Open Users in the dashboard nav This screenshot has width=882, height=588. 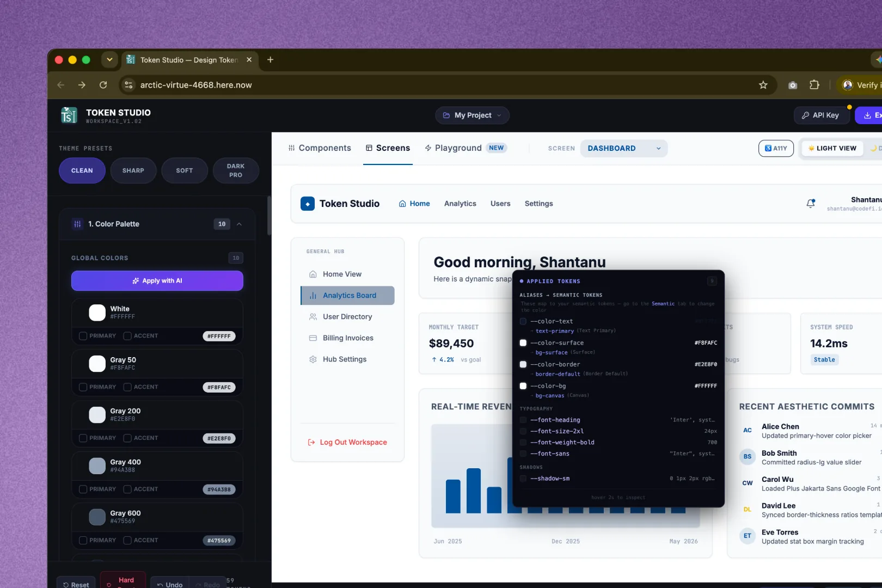click(500, 204)
